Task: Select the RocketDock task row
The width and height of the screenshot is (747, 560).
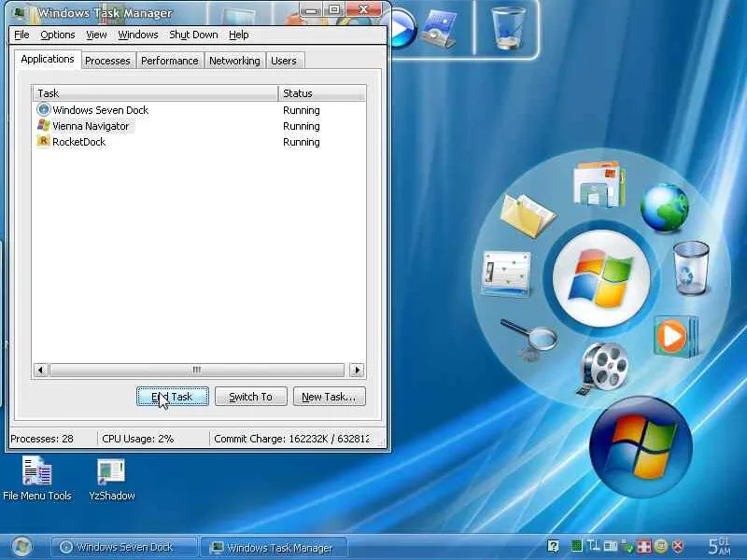Action: 200,142
